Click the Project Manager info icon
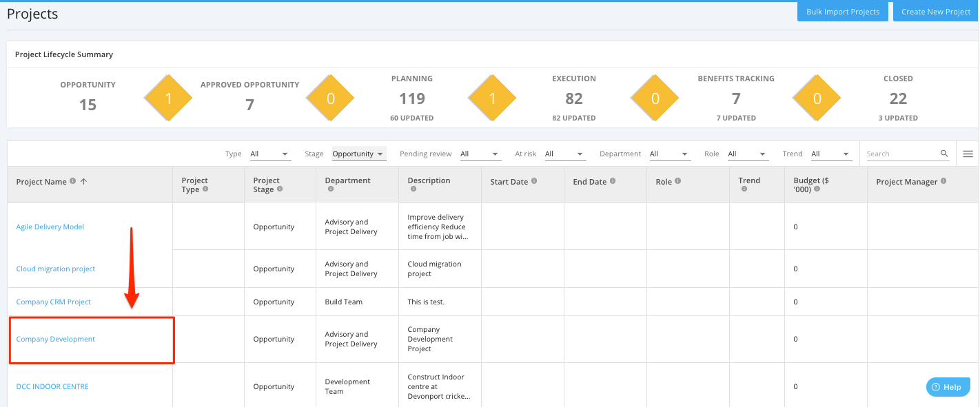The height and width of the screenshot is (407, 980). coord(943,181)
